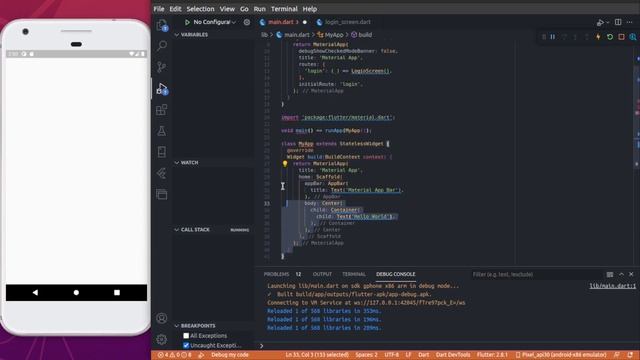Click the errors and warnings status counter

coord(175,355)
